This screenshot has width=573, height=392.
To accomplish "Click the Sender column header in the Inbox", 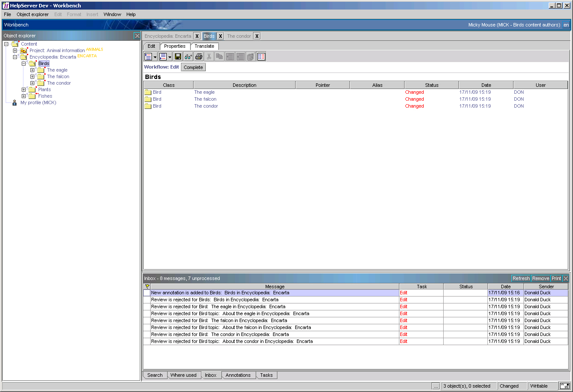I will coord(546,287).
